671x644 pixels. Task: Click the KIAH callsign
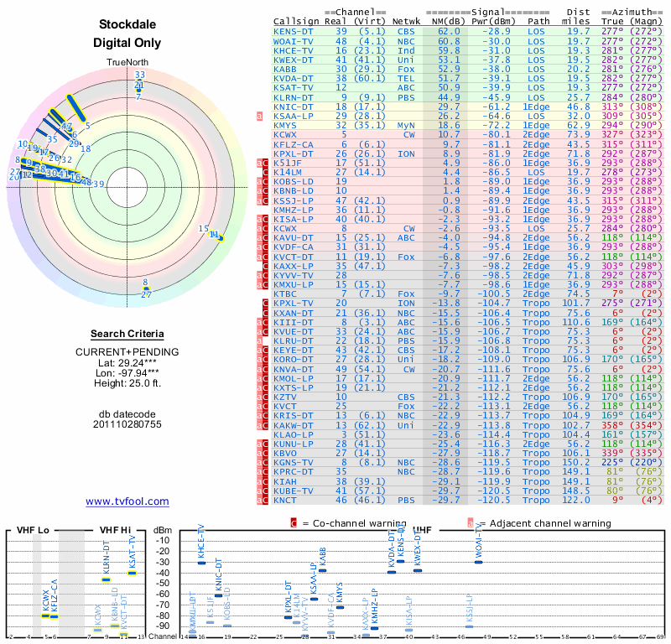285,482
